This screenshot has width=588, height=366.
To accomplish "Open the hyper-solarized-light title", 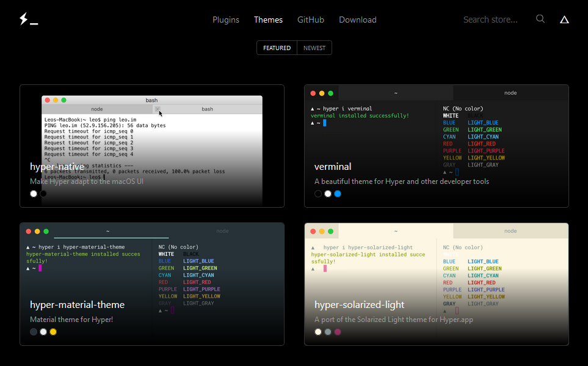I will pyautogui.click(x=359, y=304).
